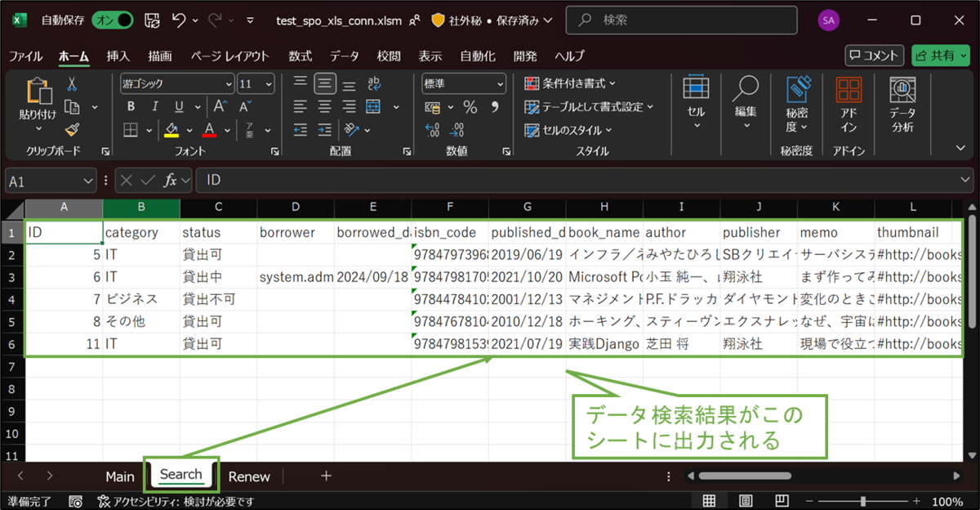Open the コメント (Comments) pane button

(x=874, y=56)
